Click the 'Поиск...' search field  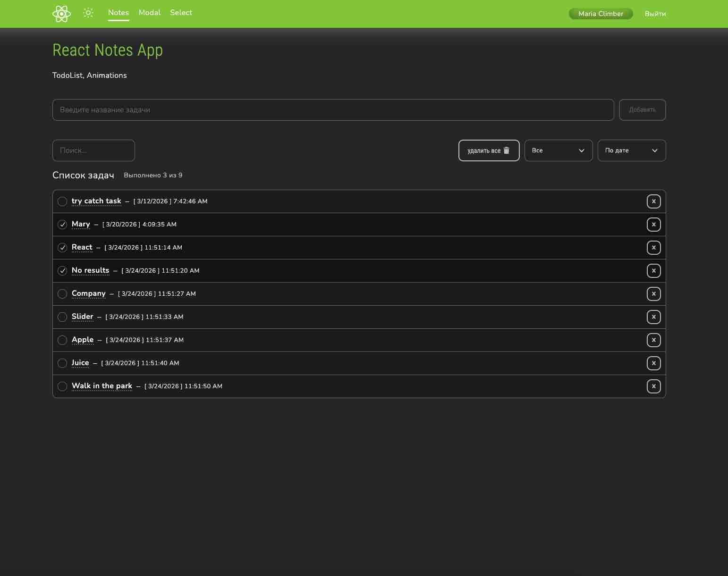click(x=93, y=150)
